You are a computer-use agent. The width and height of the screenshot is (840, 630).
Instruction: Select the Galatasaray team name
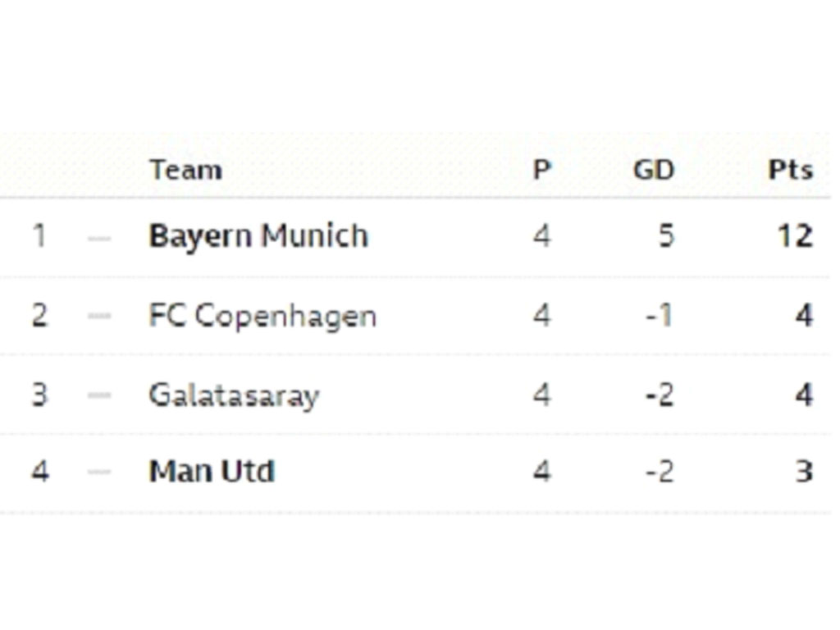234,395
